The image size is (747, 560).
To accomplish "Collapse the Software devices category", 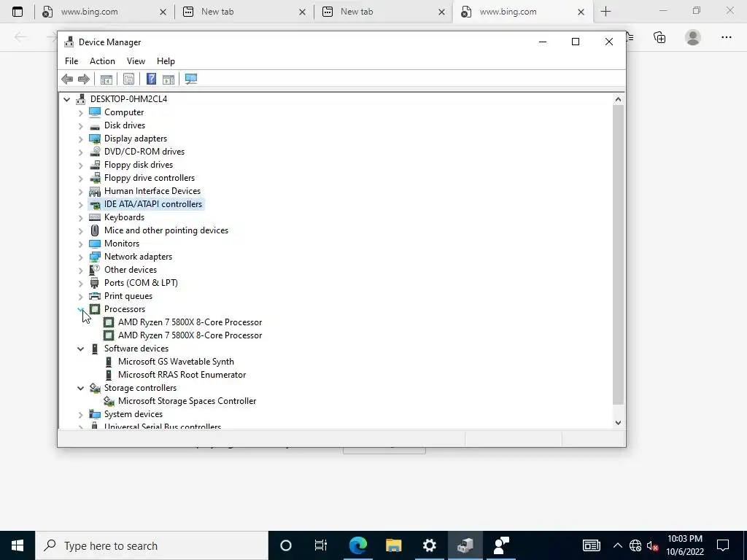I will 80,349.
